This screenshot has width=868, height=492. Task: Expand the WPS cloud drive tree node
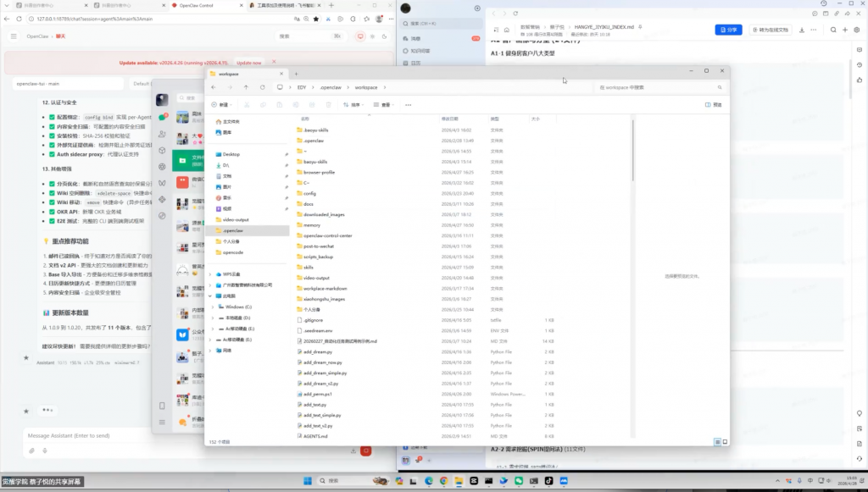(x=210, y=274)
